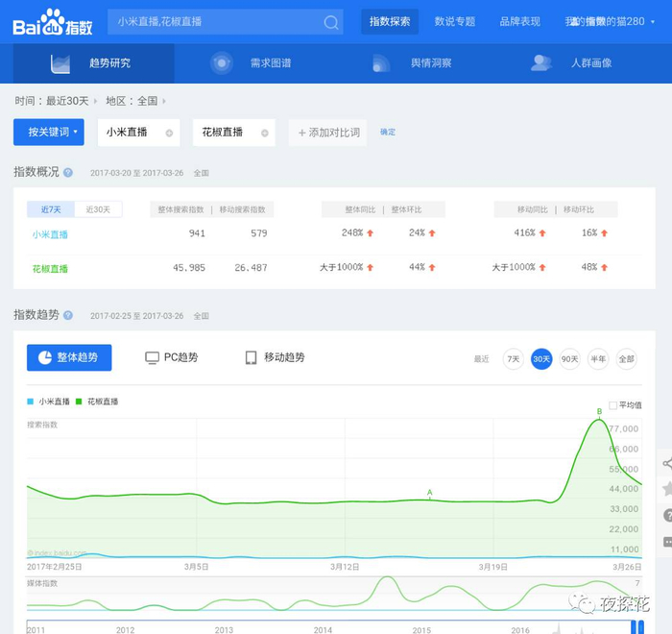Click the 添加对比词 button
This screenshot has width=672, height=634.
click(328, 133)
